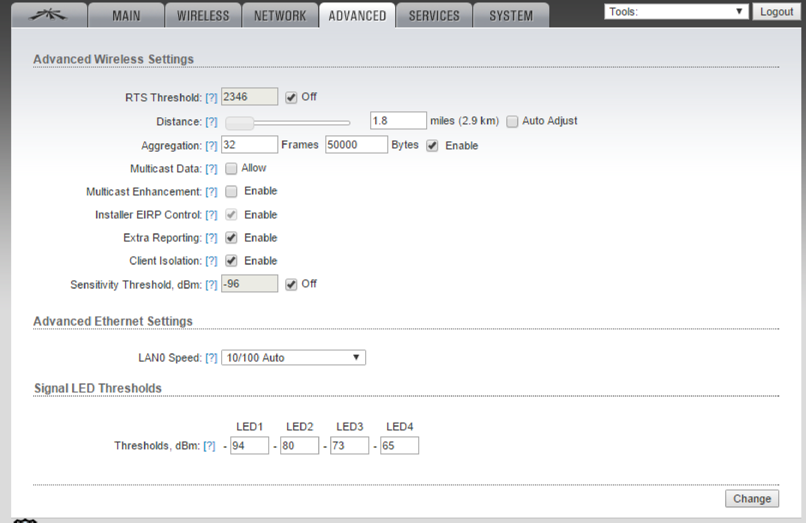Open the LAN0 Speed dropdown
806x523 pixels.
pos(294,357)
